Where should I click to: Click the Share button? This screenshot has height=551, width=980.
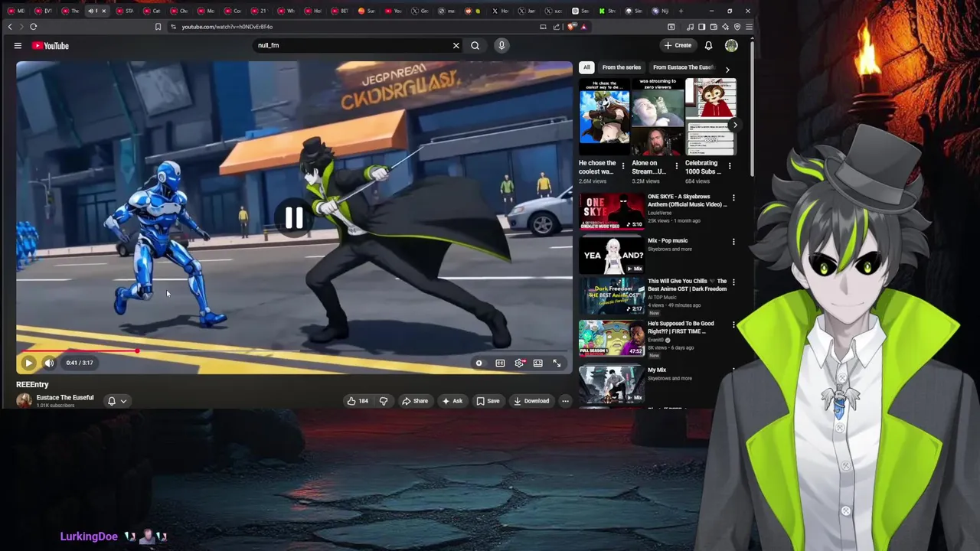pos(415,401)
